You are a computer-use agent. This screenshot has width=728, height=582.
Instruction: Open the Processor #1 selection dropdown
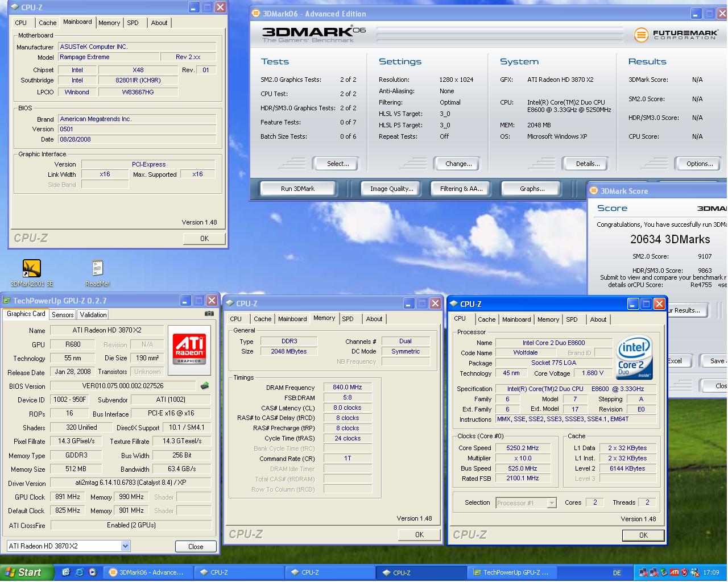(551, 503)
